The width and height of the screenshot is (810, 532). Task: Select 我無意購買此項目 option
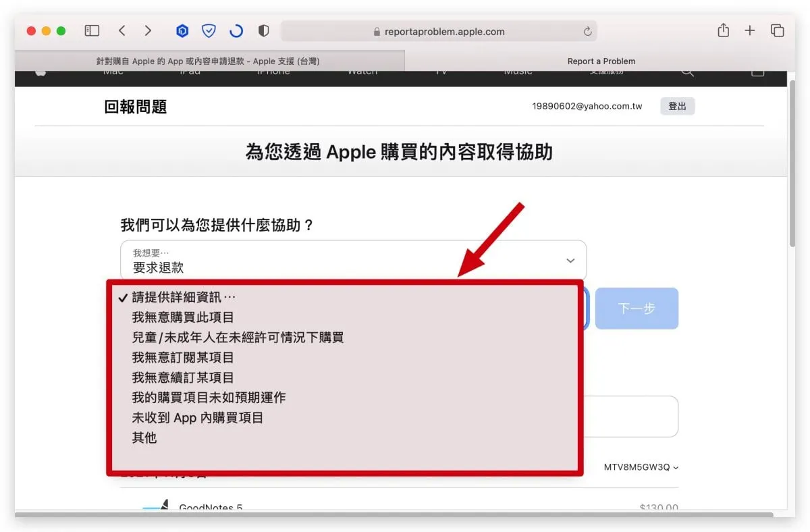[x=183, y=317]
